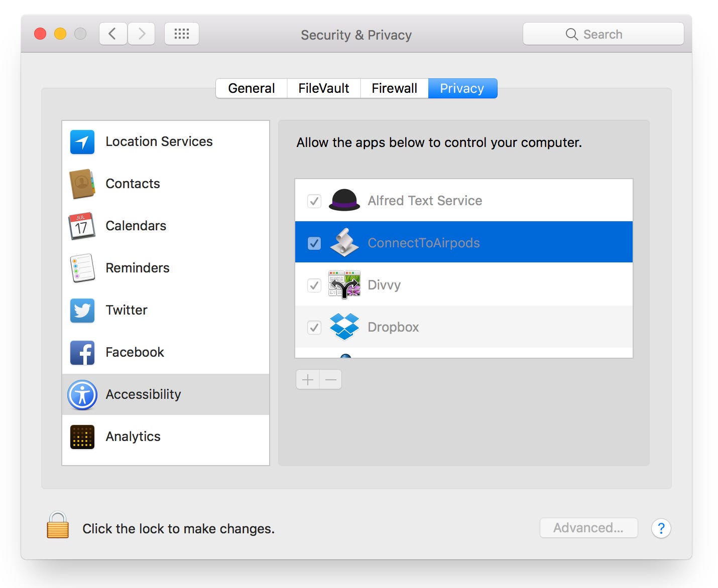Select Location Services label in sidebar
718x588 pixels.
point(159,141)
